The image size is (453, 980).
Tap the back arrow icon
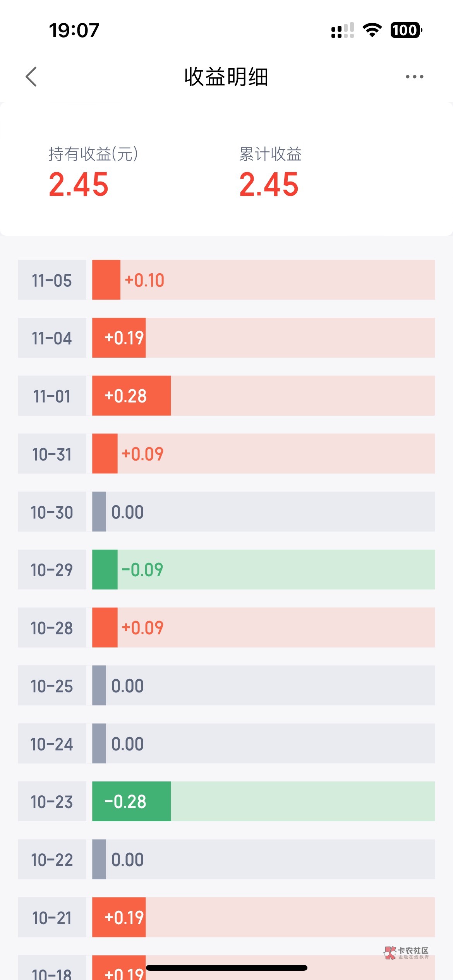pyautogui.click(x=31, y=77)
